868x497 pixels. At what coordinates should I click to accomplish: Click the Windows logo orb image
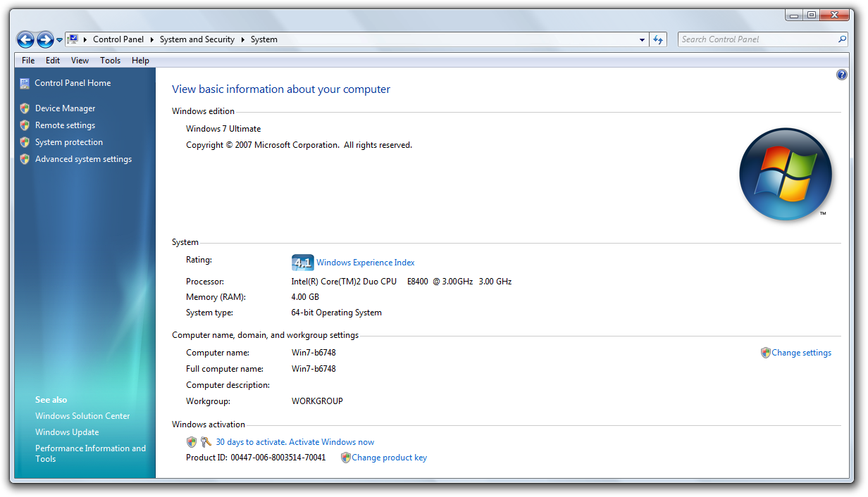tap(786, 174)
